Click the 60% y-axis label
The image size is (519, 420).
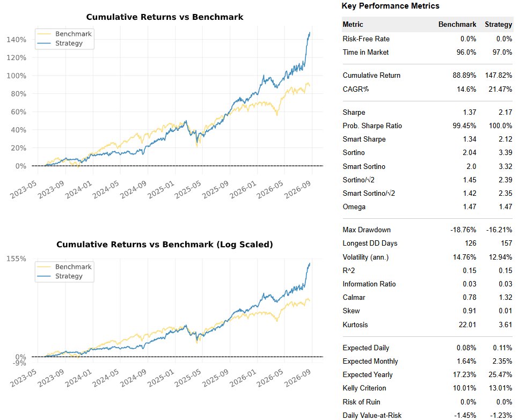click(19, 112)
